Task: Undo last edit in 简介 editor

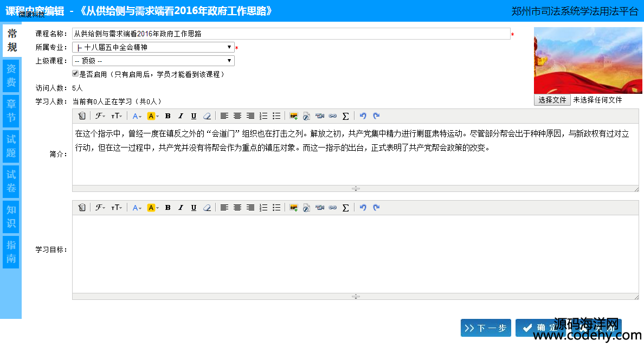Action: point(363,116)
